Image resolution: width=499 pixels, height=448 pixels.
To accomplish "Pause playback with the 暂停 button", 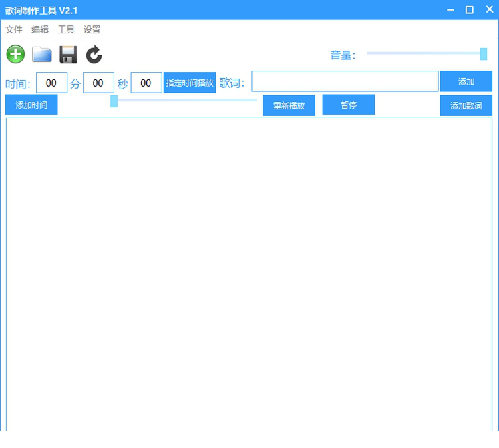I will [349, 105].
